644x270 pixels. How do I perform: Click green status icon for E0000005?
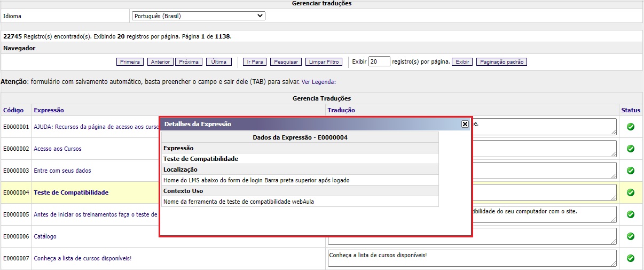[630, 214]
